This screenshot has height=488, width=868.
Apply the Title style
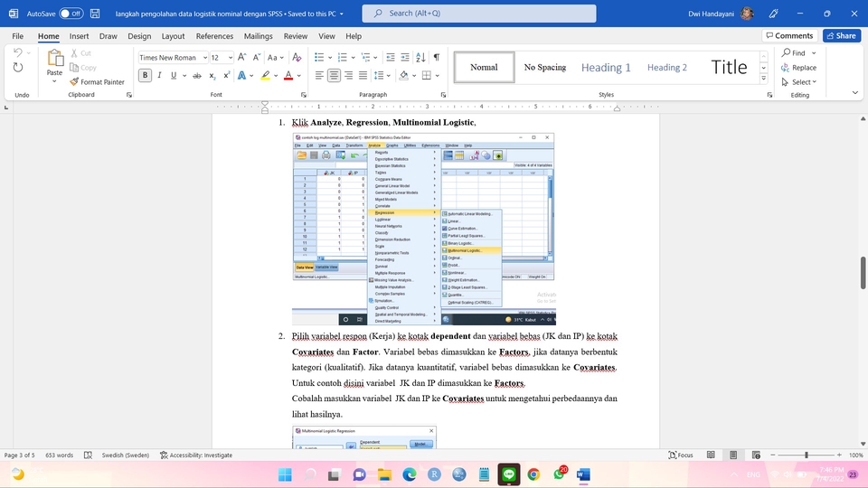point(729,68)
